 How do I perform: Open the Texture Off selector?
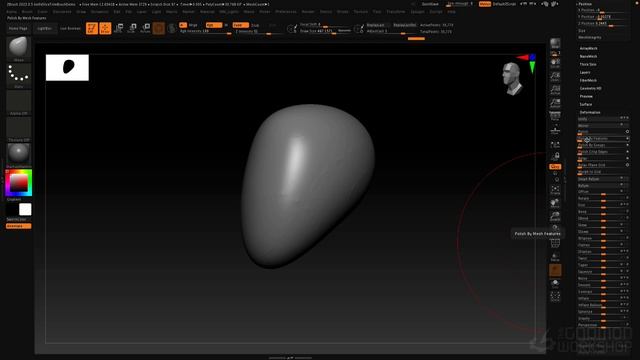coord(19,129)
